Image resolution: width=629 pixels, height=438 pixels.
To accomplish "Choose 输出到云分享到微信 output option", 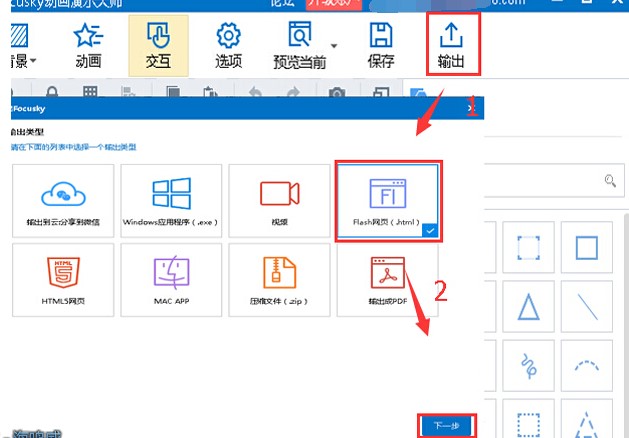I will pyautogui.click(x=63, y=201).
